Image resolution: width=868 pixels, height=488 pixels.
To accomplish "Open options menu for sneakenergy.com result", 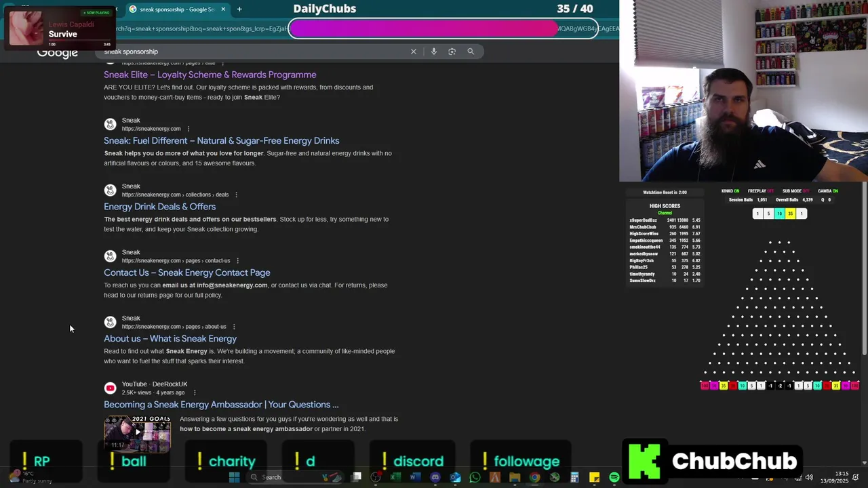I will pos(189,129).
